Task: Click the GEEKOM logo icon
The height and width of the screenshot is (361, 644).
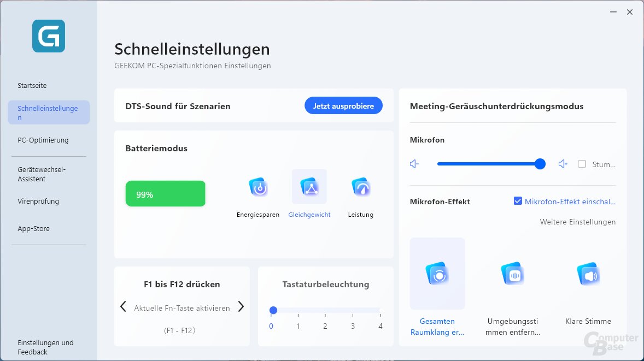Action: coord(49,36)
